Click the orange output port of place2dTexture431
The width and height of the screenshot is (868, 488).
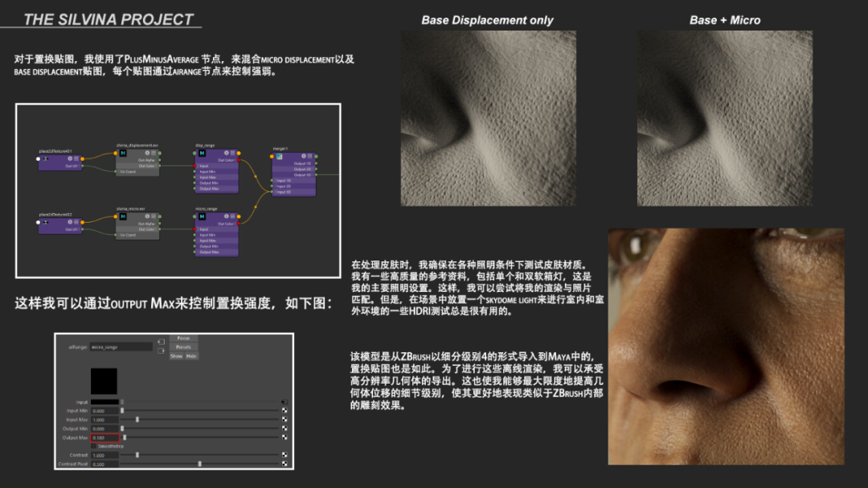(x=83, y=159)
